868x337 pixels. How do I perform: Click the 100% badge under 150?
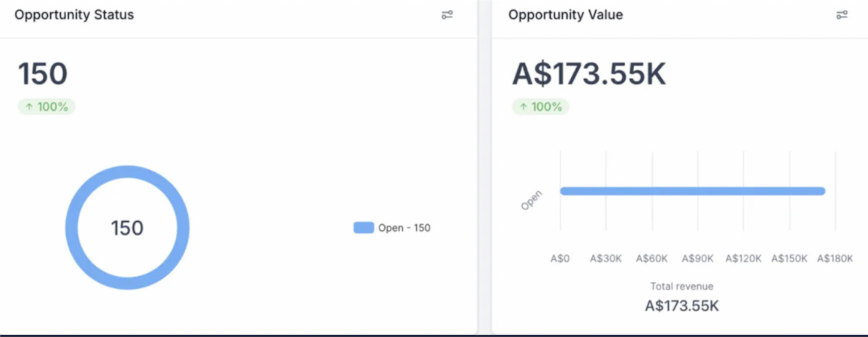[46, 107]
